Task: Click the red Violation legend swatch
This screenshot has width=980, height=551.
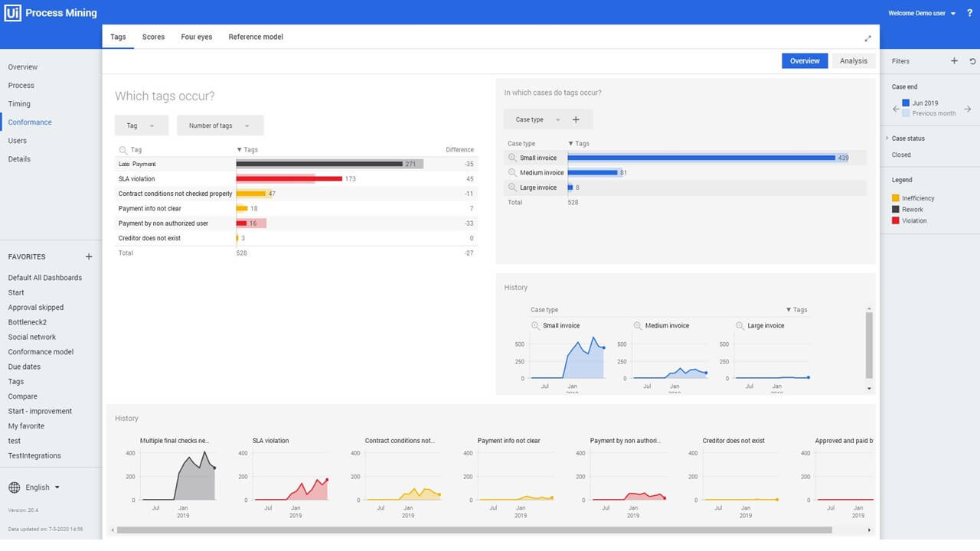Action: [896, 220]
